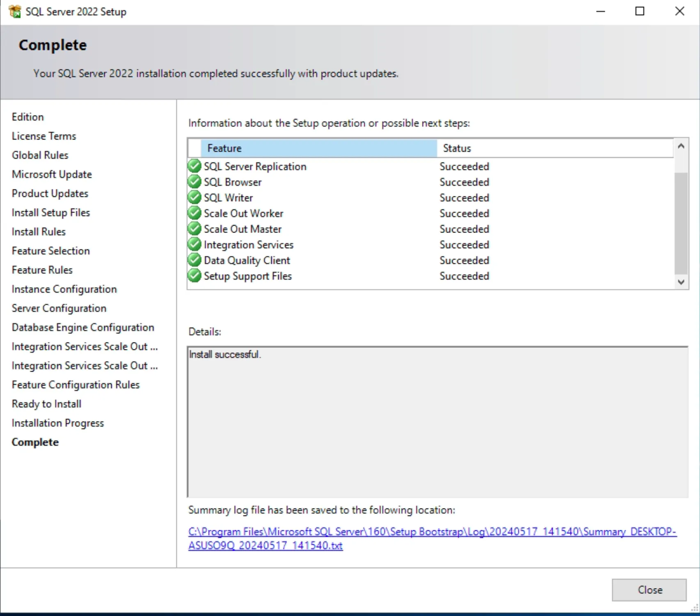
Task: Select the Feature Selection step
Action: [x=51, y=251]
